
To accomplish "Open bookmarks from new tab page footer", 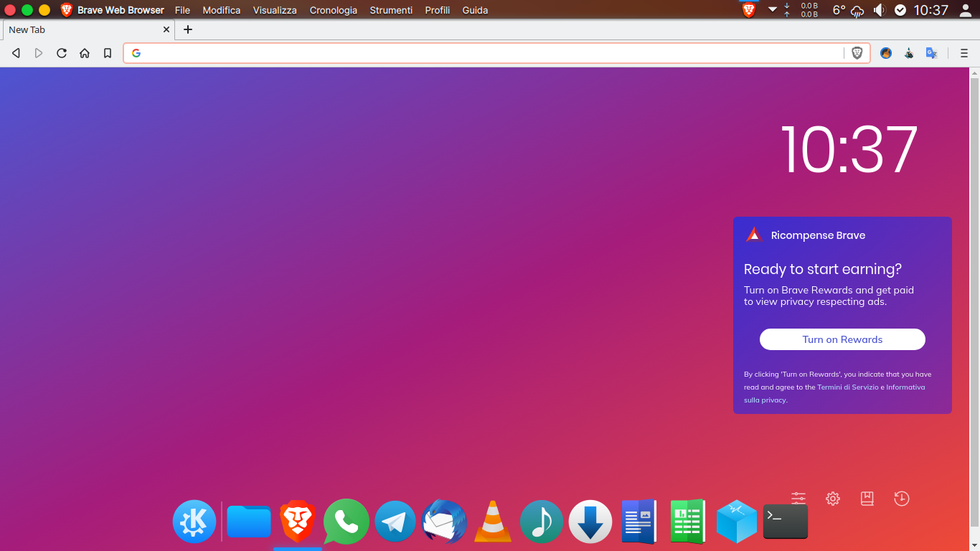I will click(x=867, y=499).
